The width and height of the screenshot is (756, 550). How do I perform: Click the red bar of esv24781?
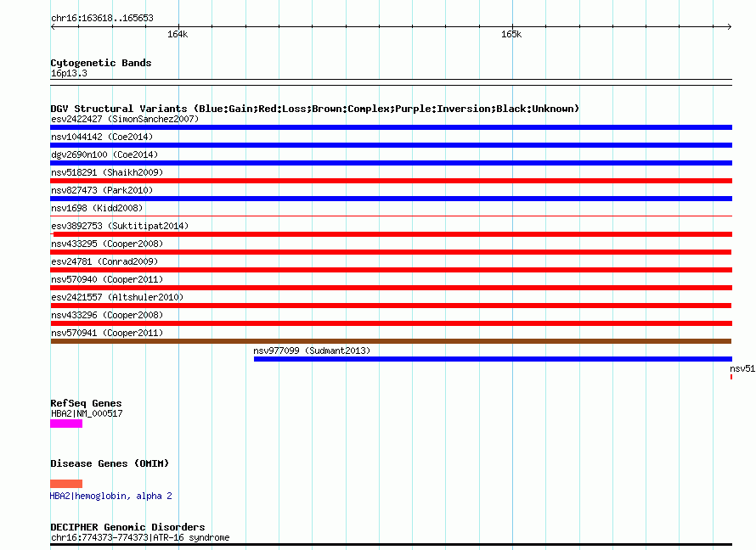(x=391, y=270)
